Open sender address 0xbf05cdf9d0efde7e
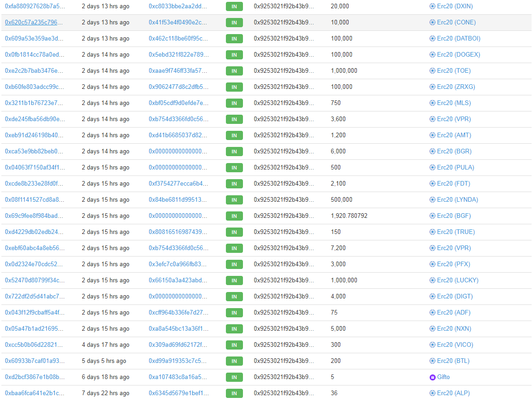Image resolution: width=532 pixels, height=403 pixels. 178,103
